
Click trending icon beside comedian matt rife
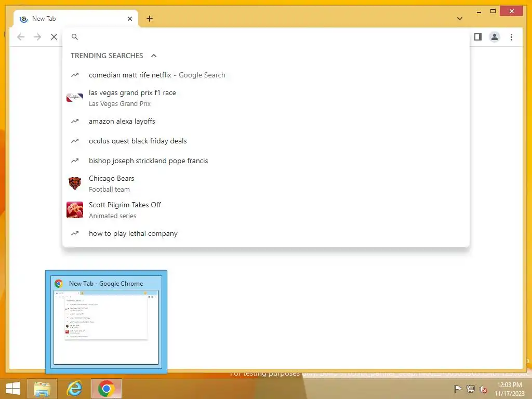click(x=75, y=75)
